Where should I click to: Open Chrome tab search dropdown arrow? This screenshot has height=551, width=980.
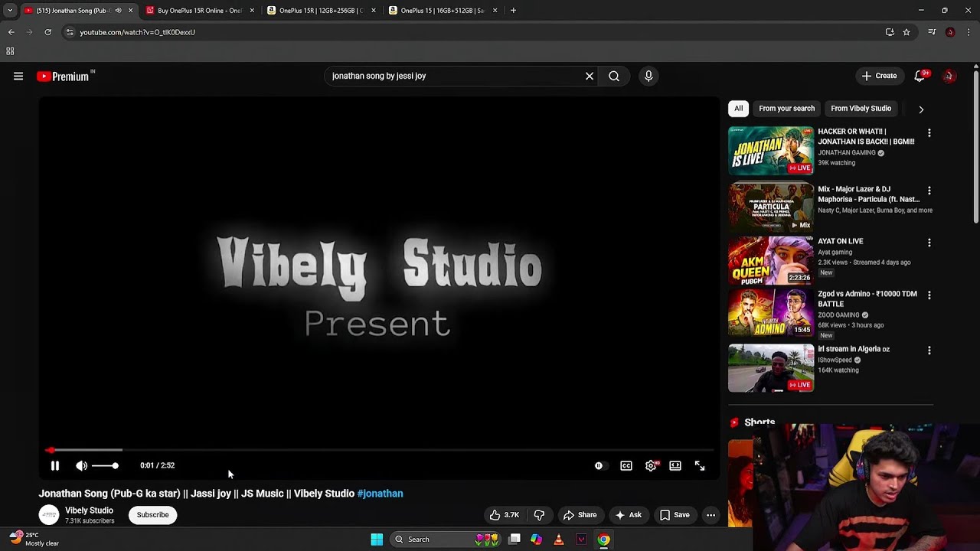(x=10, y=11)
